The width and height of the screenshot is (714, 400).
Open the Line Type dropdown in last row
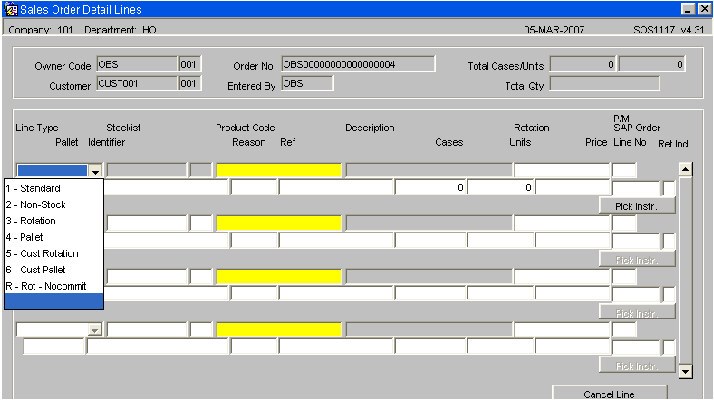[x=95, y=329]
